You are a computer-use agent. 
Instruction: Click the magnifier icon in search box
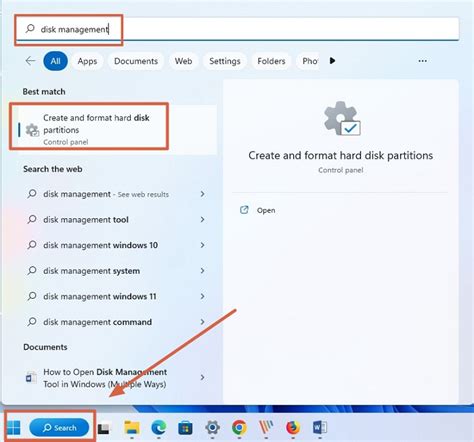click(x=30, y=29)
